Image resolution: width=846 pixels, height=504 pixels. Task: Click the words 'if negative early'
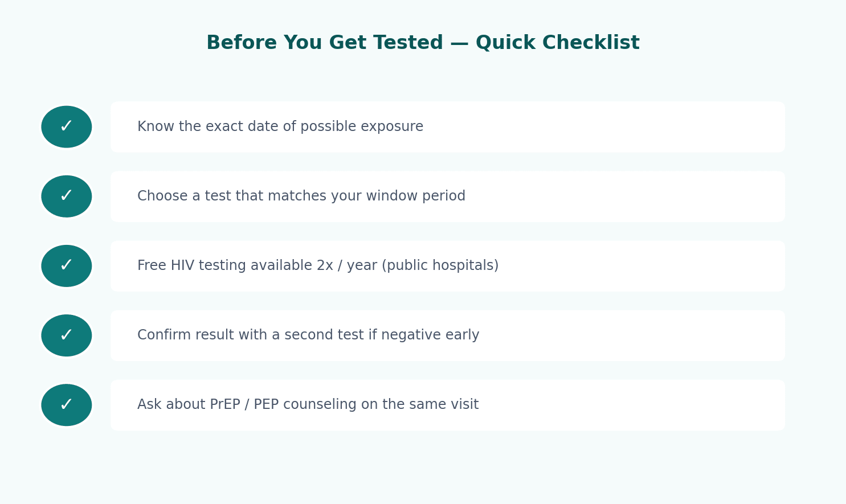point(424,335)
